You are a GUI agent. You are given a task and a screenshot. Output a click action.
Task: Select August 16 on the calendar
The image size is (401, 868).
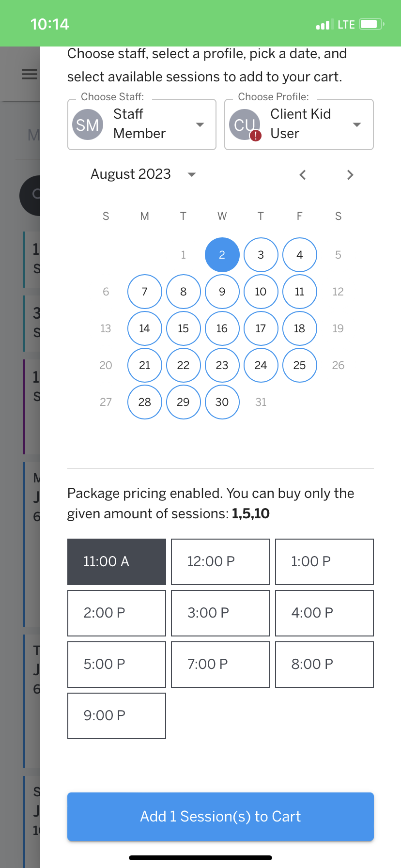[x=222, y=328]
